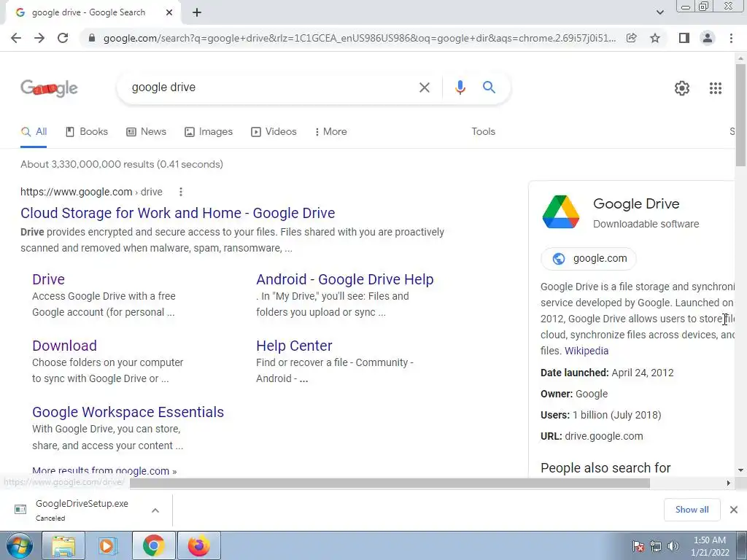Clear the search box text
Image resolution: width=747 pixels, height=560 pixels.
(424, 87)
